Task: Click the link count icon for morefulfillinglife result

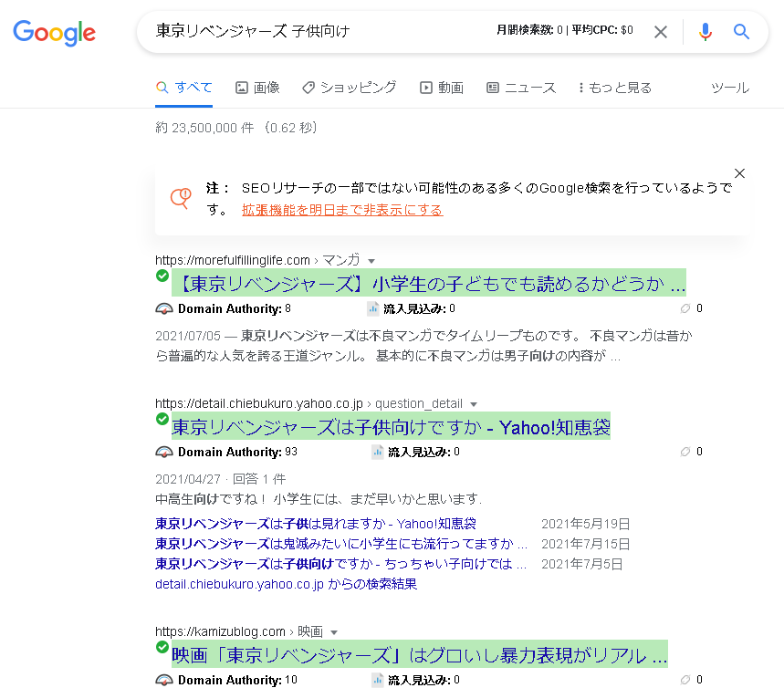Action: click(685, 308)
